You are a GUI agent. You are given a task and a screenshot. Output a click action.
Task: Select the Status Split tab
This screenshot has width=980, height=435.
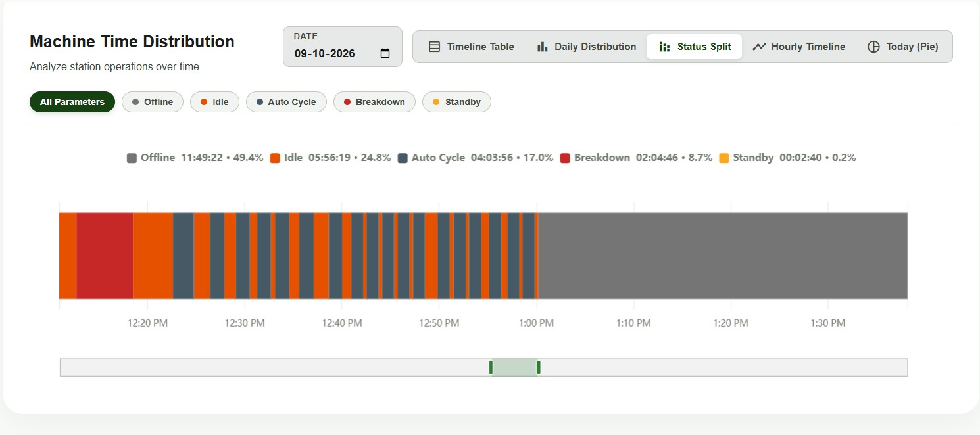pyautogui.click(x=694, y=47)
